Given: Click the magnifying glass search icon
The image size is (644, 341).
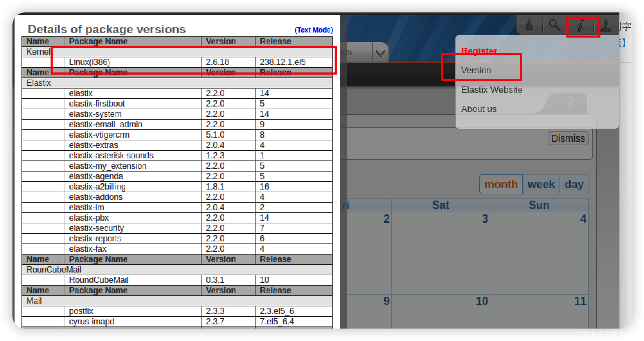Looking at the screenshot, I should pos(555,26).
